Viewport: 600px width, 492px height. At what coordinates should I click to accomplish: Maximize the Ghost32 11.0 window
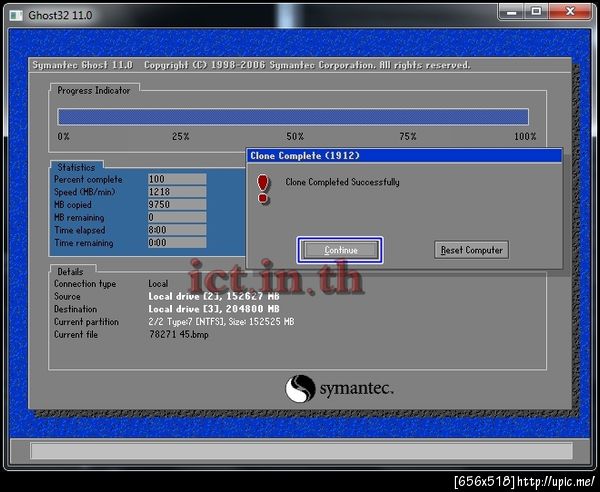click(536, 12)
